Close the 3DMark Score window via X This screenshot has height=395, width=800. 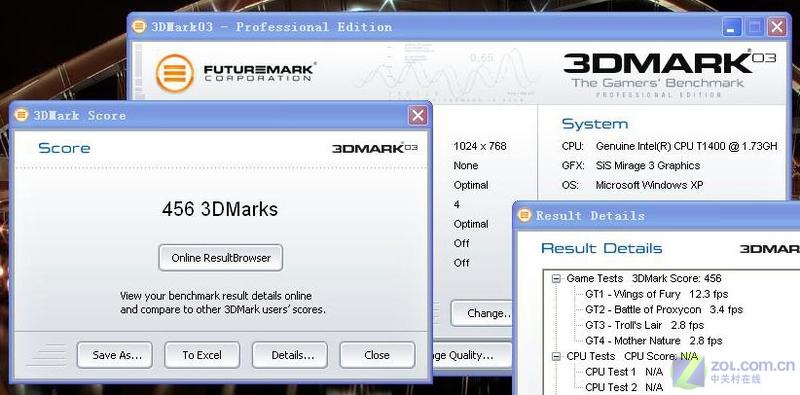[417, 116]
